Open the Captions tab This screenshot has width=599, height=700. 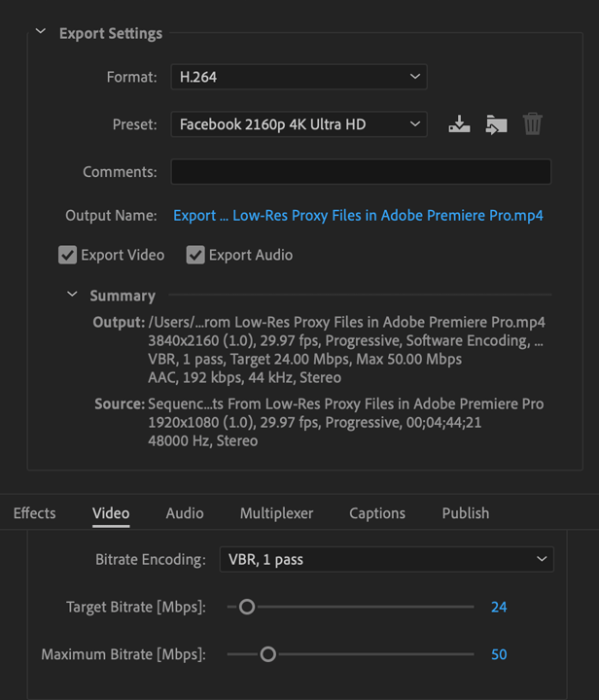click(377, 513)
